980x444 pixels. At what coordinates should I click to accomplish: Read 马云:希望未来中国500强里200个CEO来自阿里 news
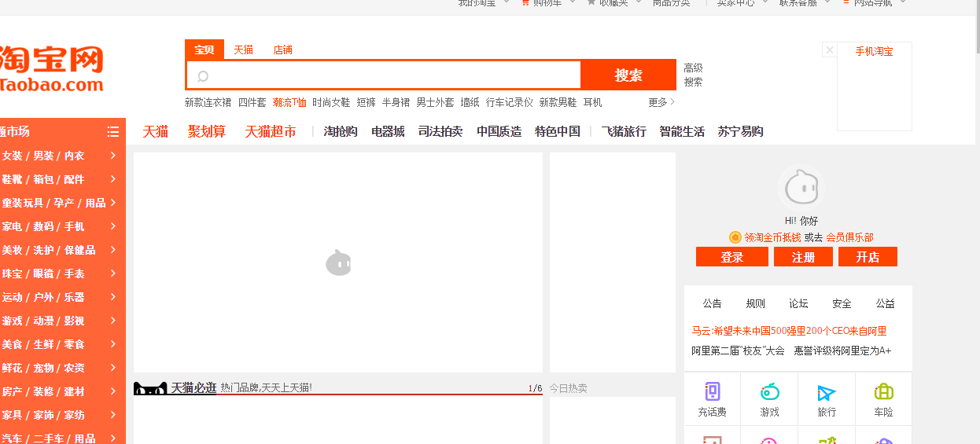point(789,331)
